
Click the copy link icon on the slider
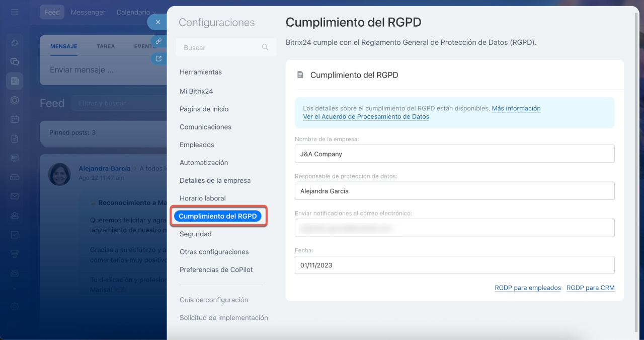pyautogui.click(x=158, y=41)
